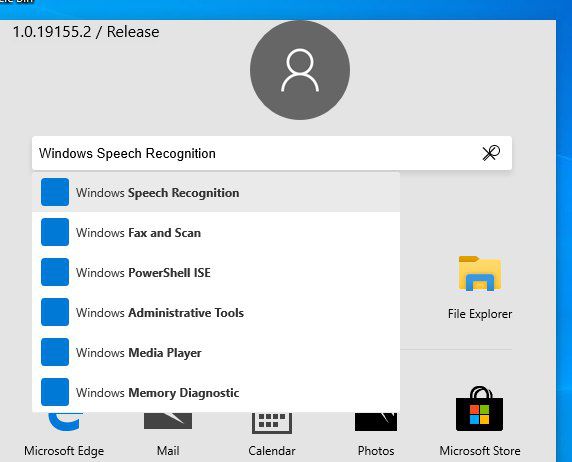Launch Microsoft Store from pinned apps

click(479, 409)
